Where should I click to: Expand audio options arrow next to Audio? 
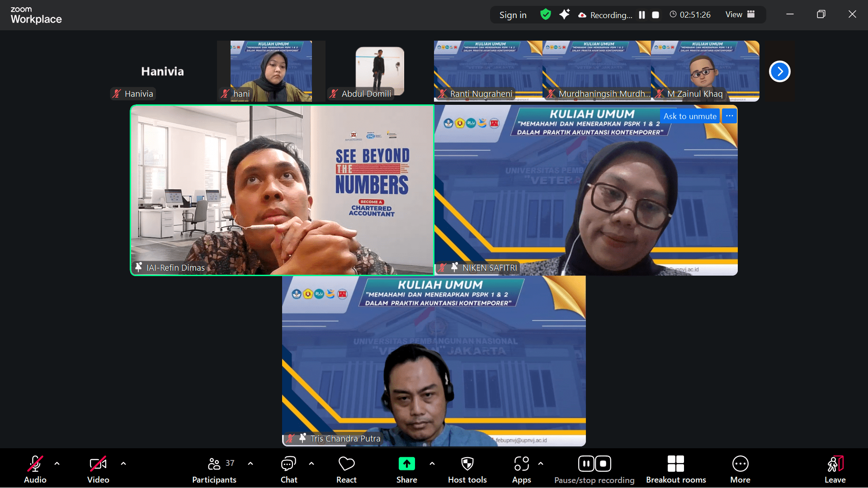(x=57, y=464)
